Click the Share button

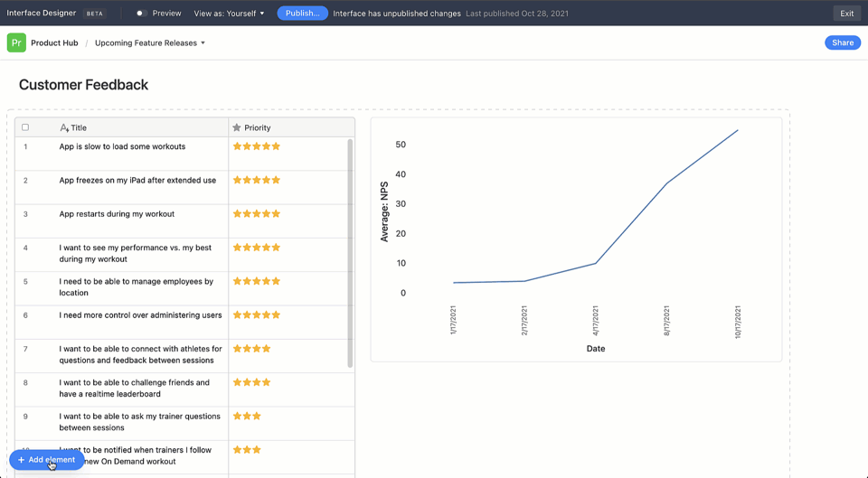(843, 42)
